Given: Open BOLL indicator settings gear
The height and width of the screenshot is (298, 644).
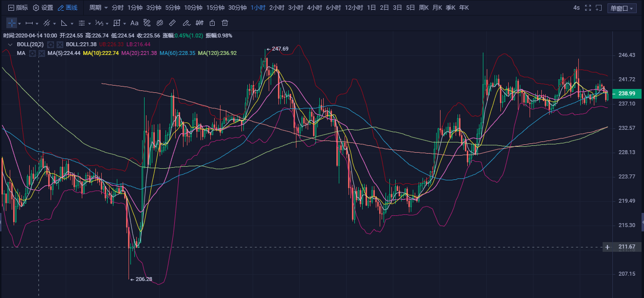Looking at the screenshot, I should click(x=51, y=44).
